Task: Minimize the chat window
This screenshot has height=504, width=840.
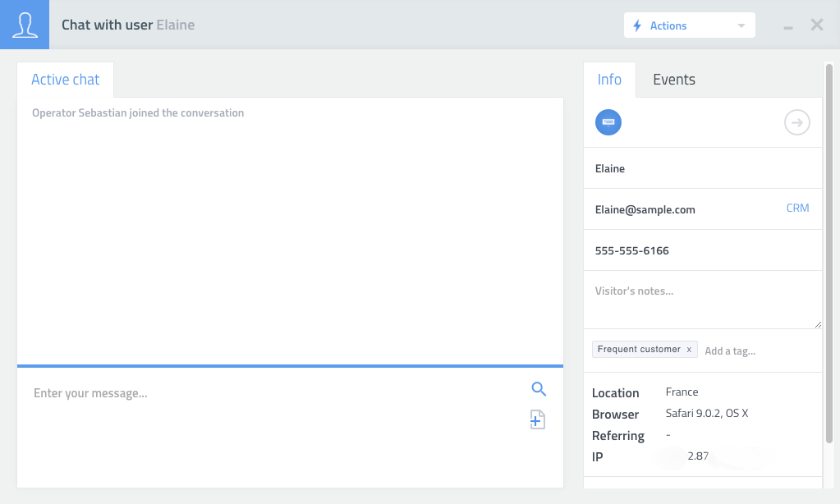Action: click(788, 27)
